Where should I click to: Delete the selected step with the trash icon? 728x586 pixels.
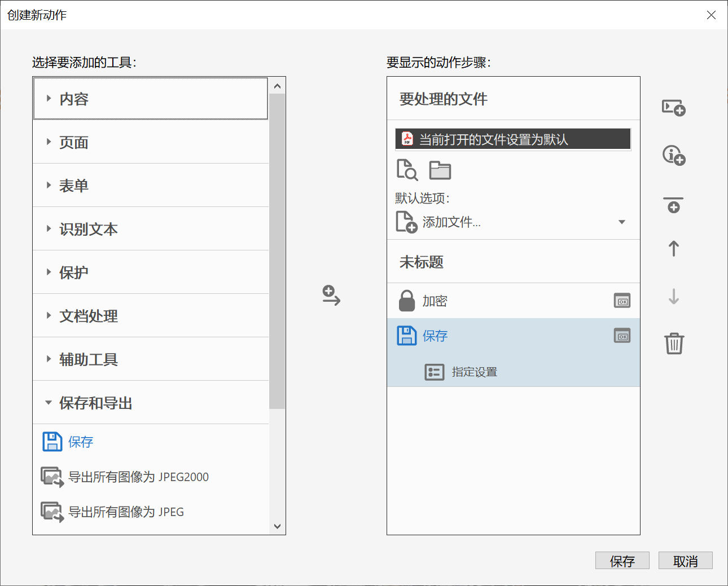click(673, 343)
